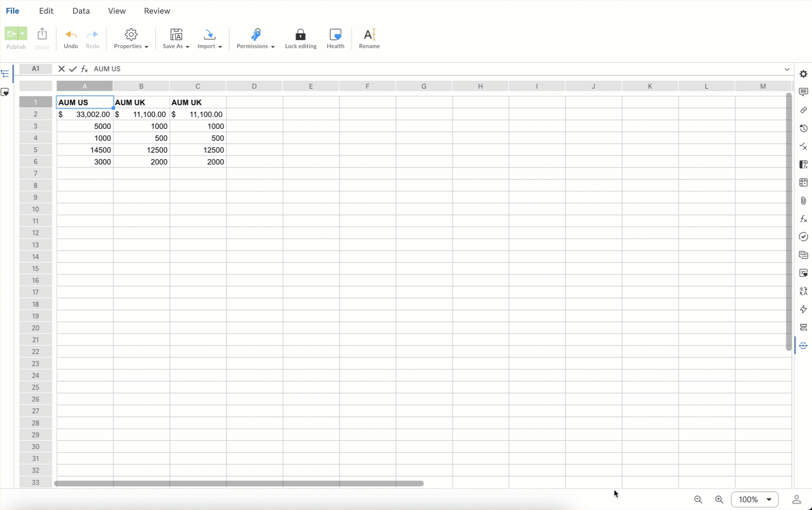Click the Lock editing padlock

click(x=301, y=39)
